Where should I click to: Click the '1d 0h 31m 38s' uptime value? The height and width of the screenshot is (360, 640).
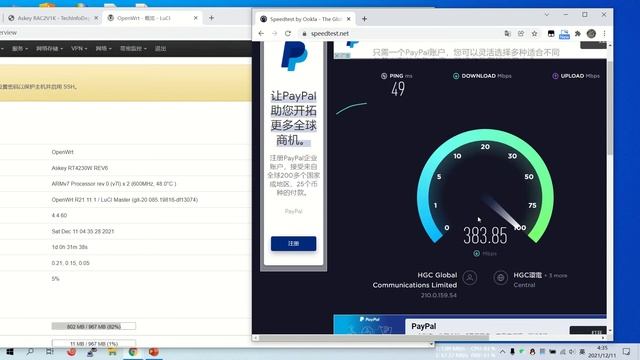[x=69, y=247]
